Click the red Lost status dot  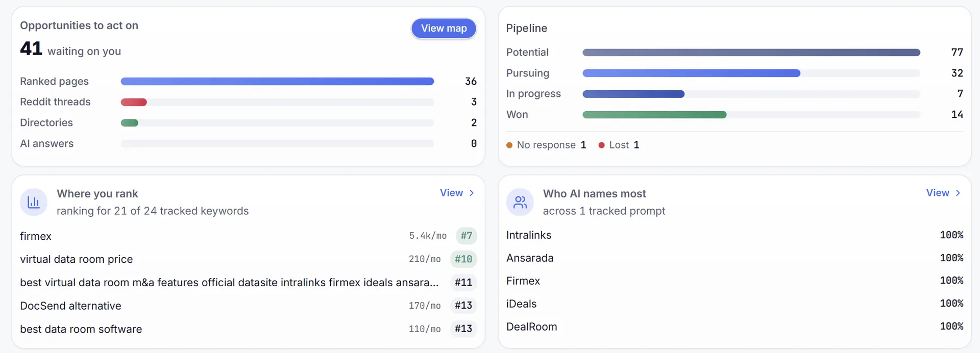[x=601, y=145]
